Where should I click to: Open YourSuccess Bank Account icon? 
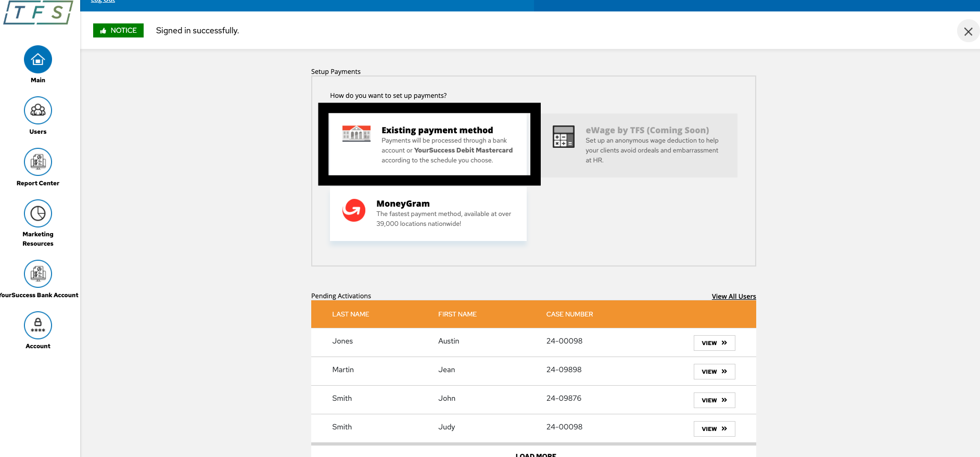[38, 274]
